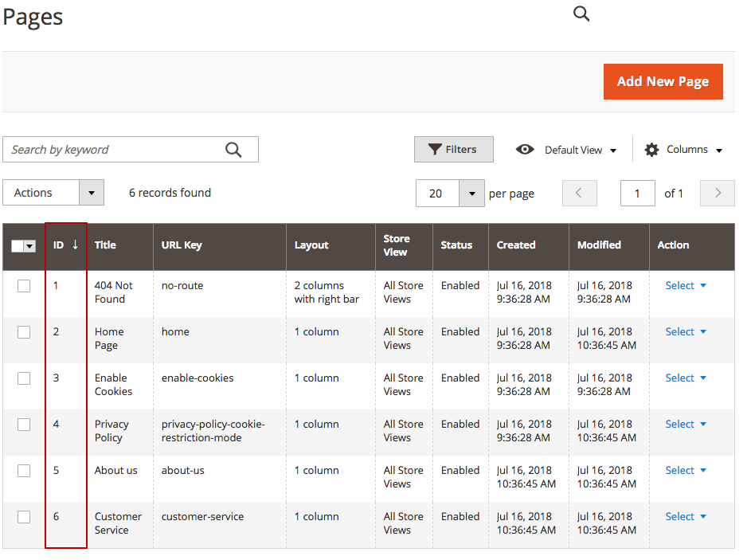Click the 'Customer Service' title cell

[x=118, y=523]
